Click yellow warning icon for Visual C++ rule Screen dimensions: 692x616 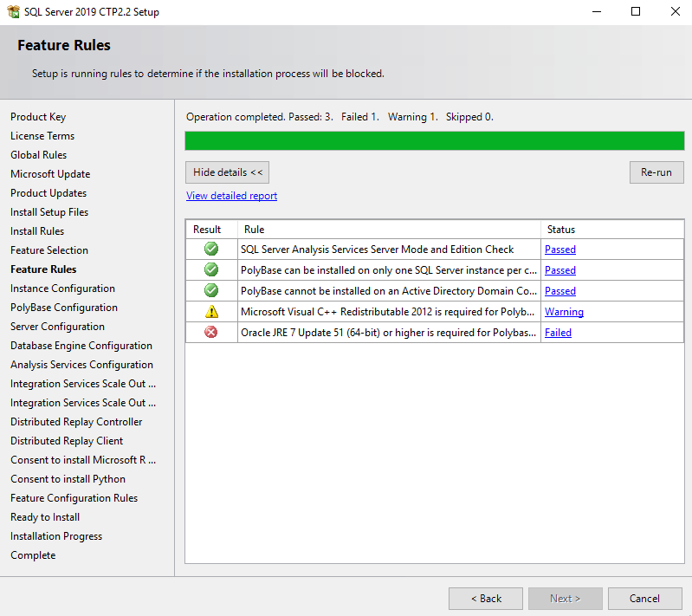tap(212, 312)
